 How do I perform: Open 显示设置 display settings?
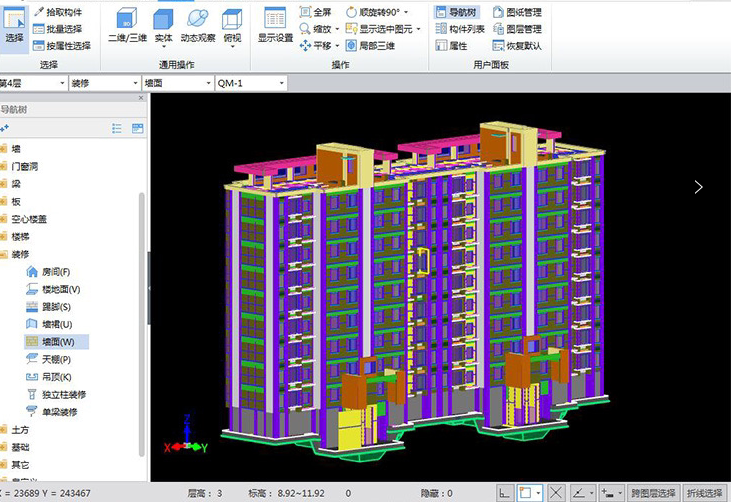(x=275, y=26)
